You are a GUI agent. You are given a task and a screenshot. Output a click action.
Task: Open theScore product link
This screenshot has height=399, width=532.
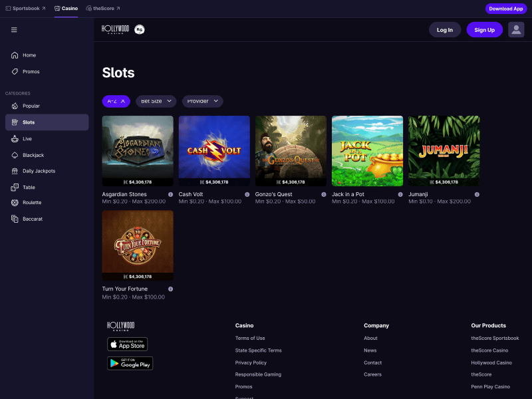point(481,374)
